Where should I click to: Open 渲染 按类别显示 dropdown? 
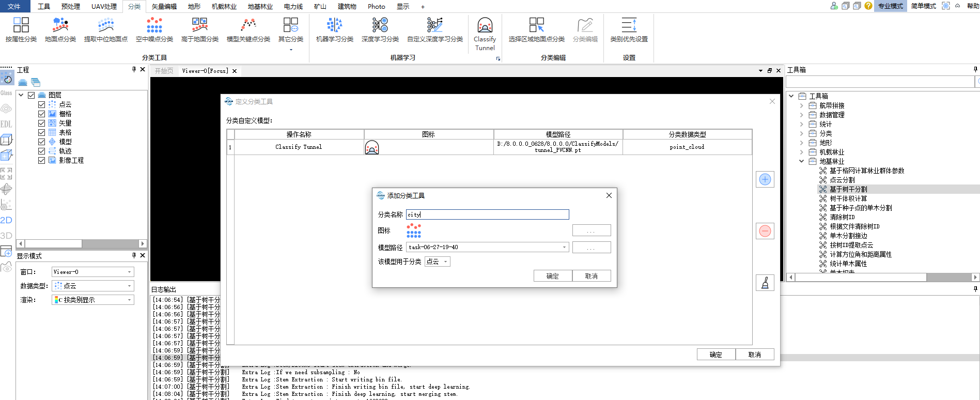[93, 300]
